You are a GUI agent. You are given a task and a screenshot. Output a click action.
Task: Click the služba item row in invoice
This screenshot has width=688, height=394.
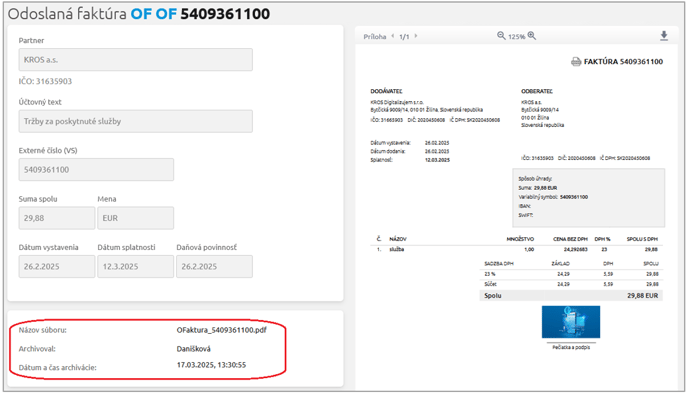coord(517,249)
